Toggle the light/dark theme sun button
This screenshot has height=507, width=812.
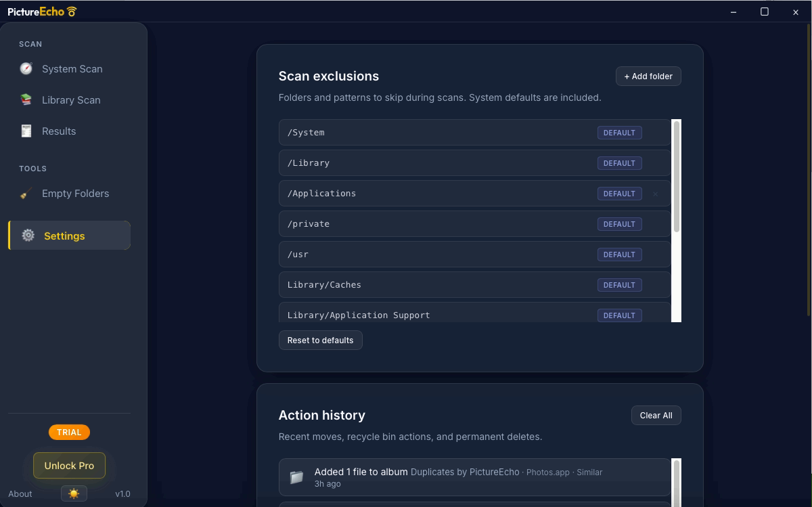tap(74, 493)
